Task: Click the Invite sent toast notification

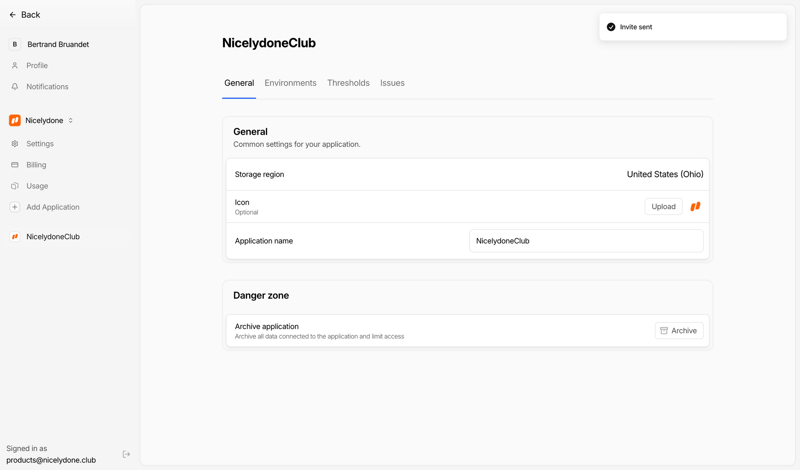Action: click(693, 27)
